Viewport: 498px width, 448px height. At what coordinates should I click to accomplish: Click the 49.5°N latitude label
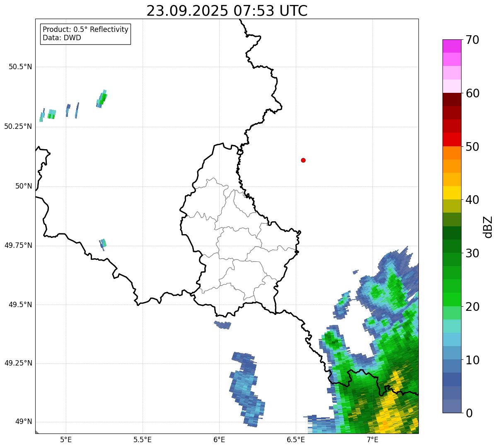point(20,305)
